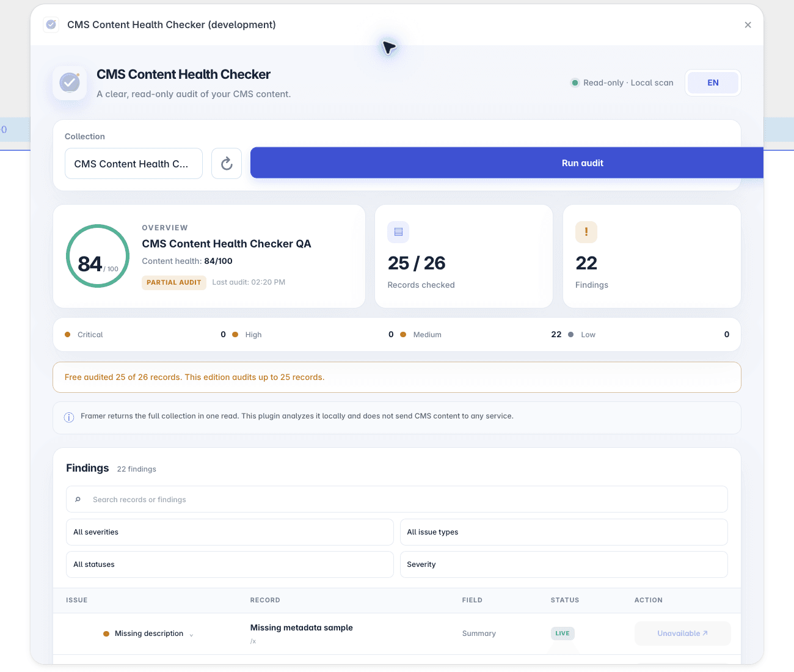Click the Last audit: 02:20 PM text
Viewport: 794px width, 672px height.
[x=249, y=282]
